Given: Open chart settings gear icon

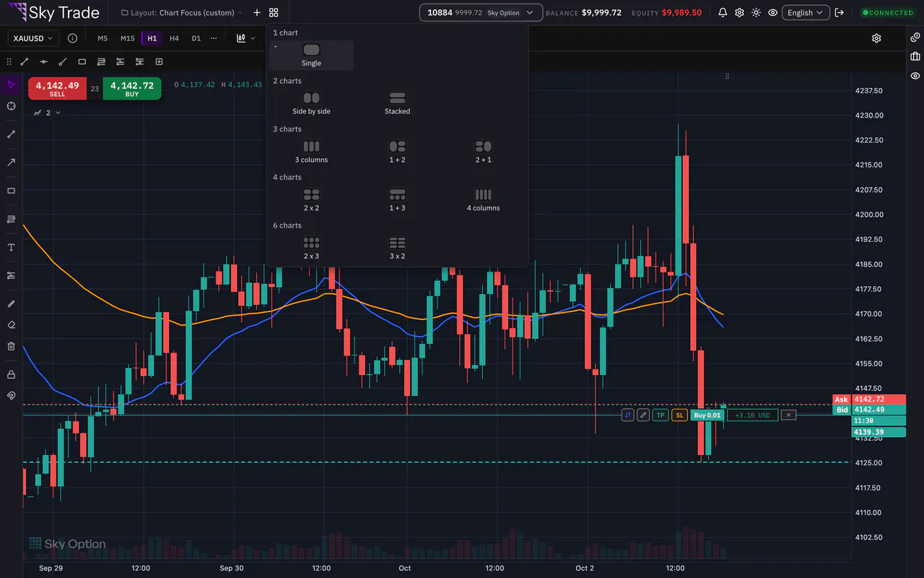Looking at the screenshot, I should tap(876, 38).
